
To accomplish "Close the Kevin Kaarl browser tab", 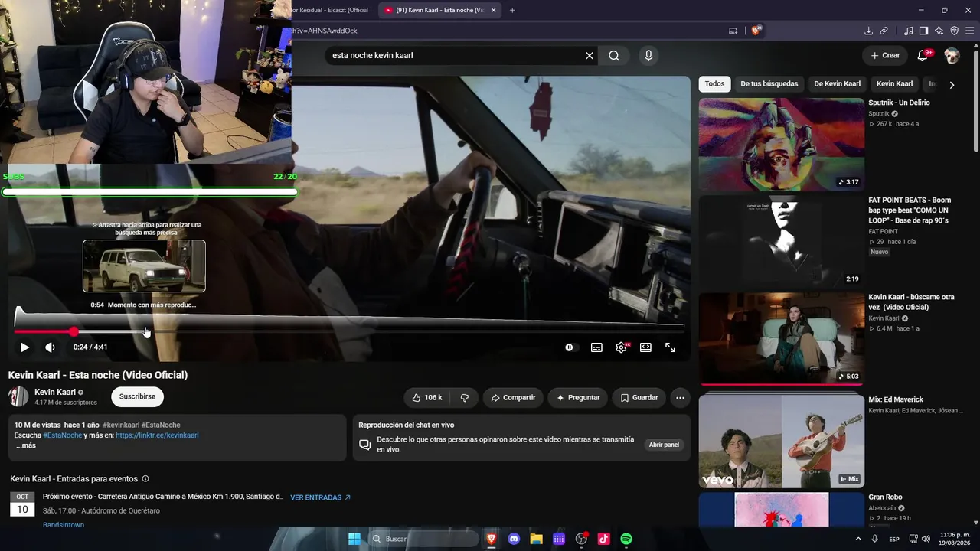I will pyautogui.click(x=494, y=10).
